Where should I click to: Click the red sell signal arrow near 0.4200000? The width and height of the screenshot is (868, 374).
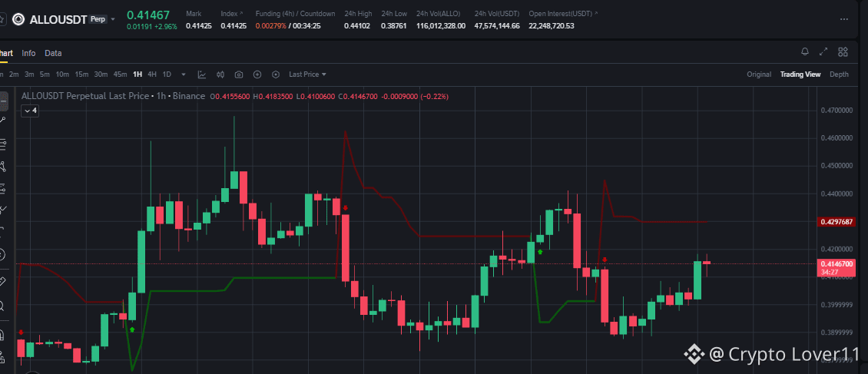click(605, 260)
